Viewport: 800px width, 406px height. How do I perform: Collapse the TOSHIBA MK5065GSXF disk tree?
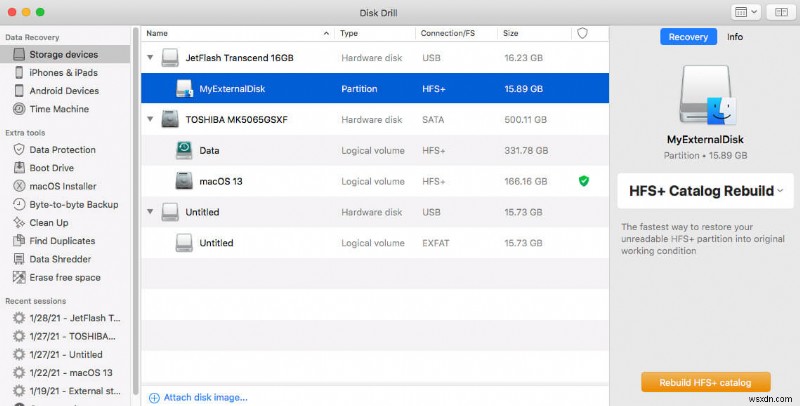click(150, 119)
